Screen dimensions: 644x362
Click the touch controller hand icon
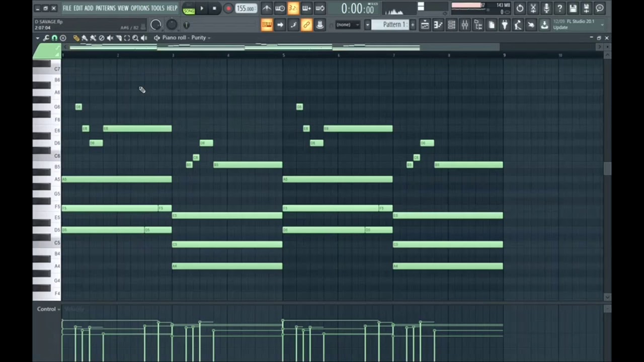[x=531, y=25]
